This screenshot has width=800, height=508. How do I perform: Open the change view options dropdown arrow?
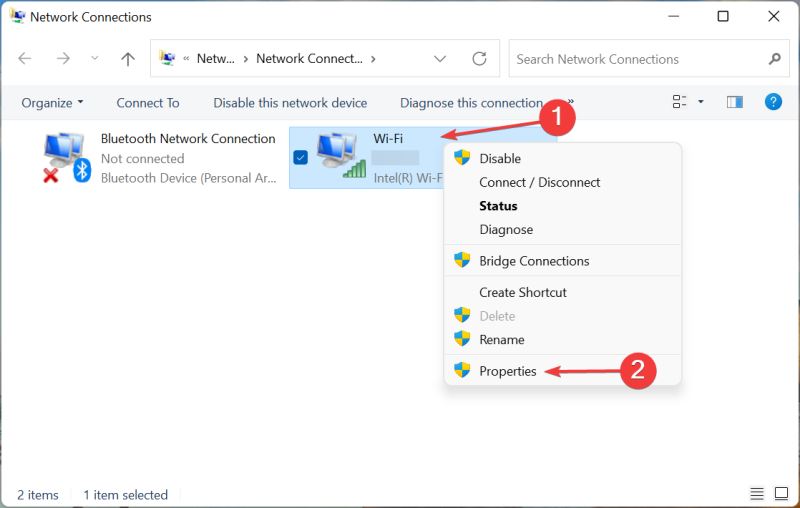700,102
